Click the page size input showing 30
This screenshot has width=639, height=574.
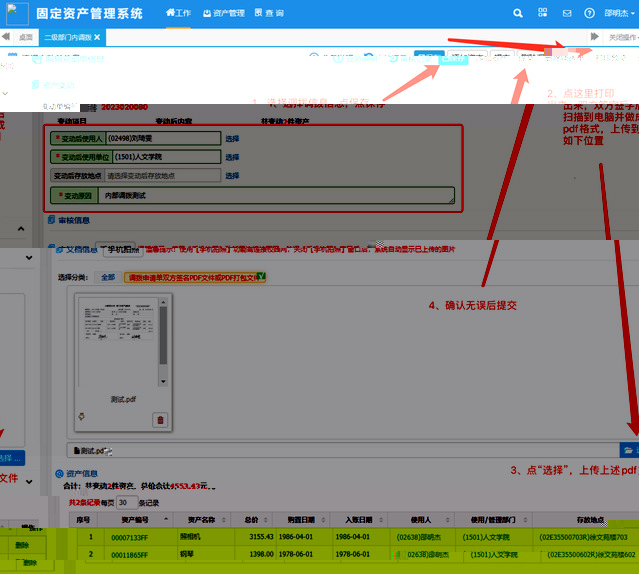(127, 502)
